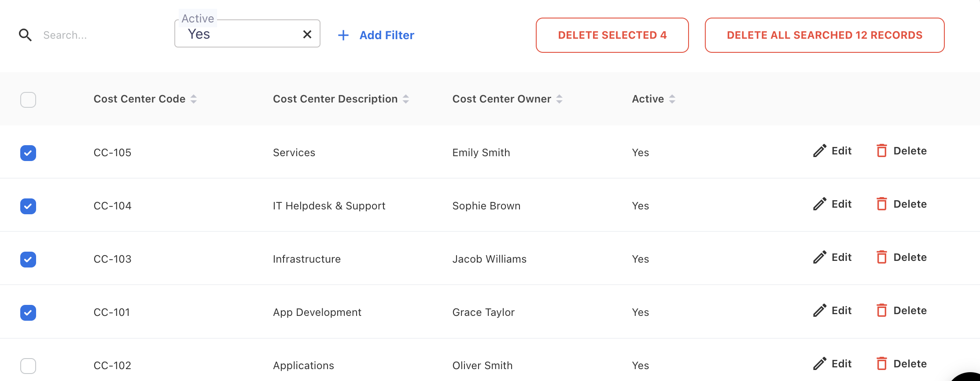Sort by Cost Center Owner arrows

pyautogui.click(x=559, y=99)
